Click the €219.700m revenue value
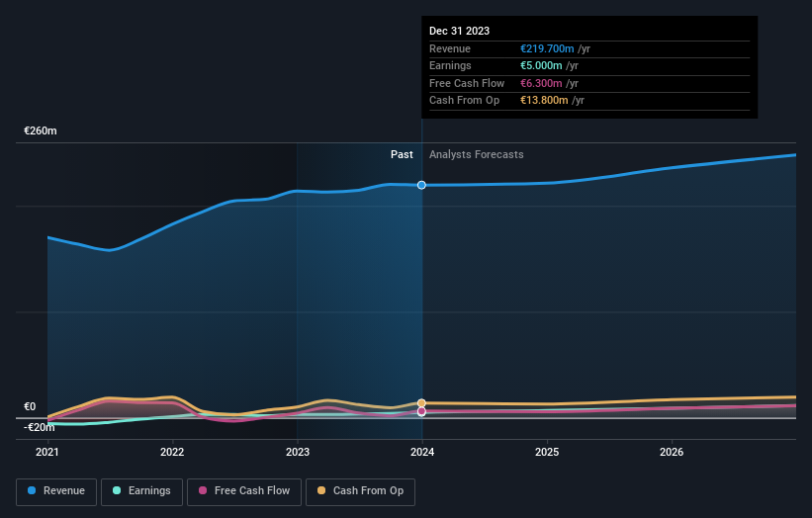The width and height of the screenshot is (812, 518). click(547, 48)
